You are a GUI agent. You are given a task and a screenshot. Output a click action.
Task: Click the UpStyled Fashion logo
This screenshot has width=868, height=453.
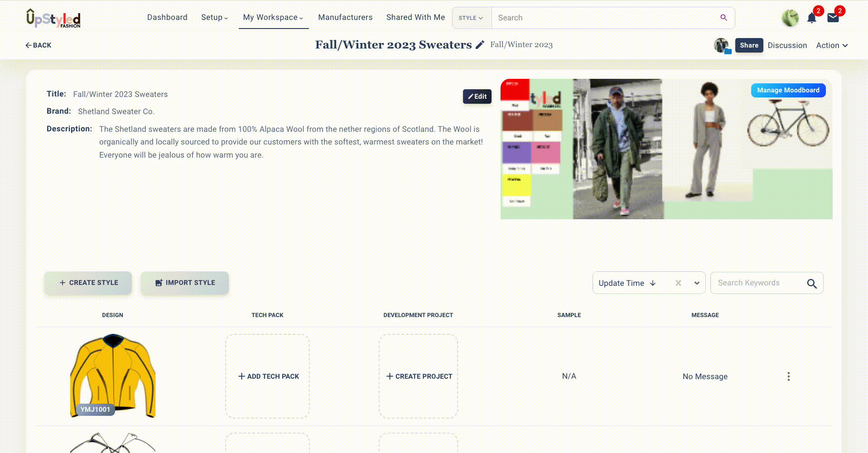coord(53,19)
